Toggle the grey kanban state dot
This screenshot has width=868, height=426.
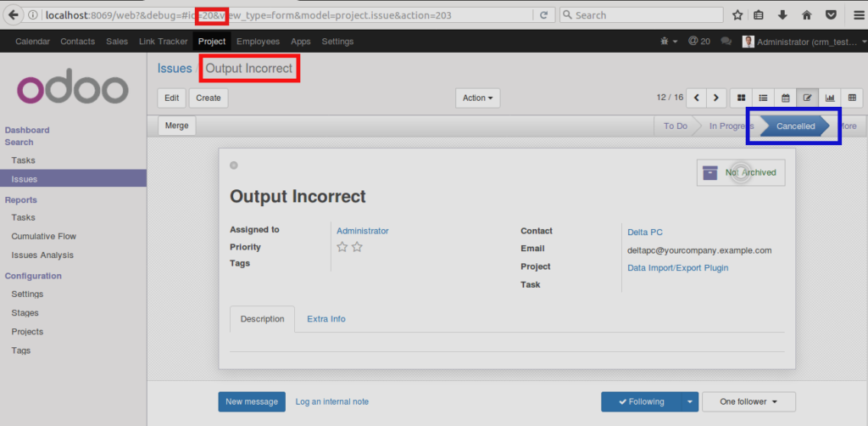[x=234, y=165]
